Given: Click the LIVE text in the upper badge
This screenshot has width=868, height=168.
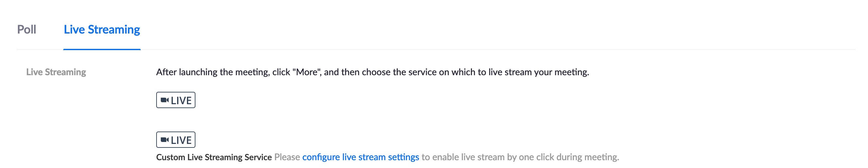Looking at the screenshot, I should (x=181, y=100).
